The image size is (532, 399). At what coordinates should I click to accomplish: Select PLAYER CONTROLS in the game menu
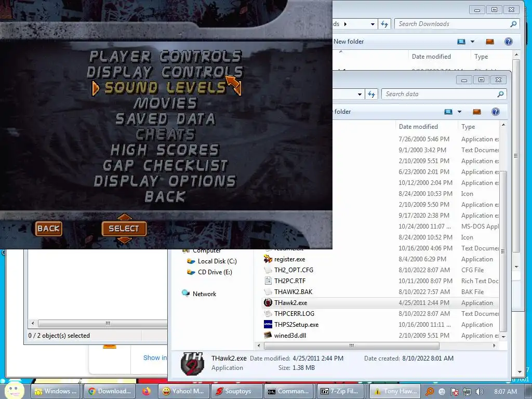pyautogui.click(x=166, y=56)
